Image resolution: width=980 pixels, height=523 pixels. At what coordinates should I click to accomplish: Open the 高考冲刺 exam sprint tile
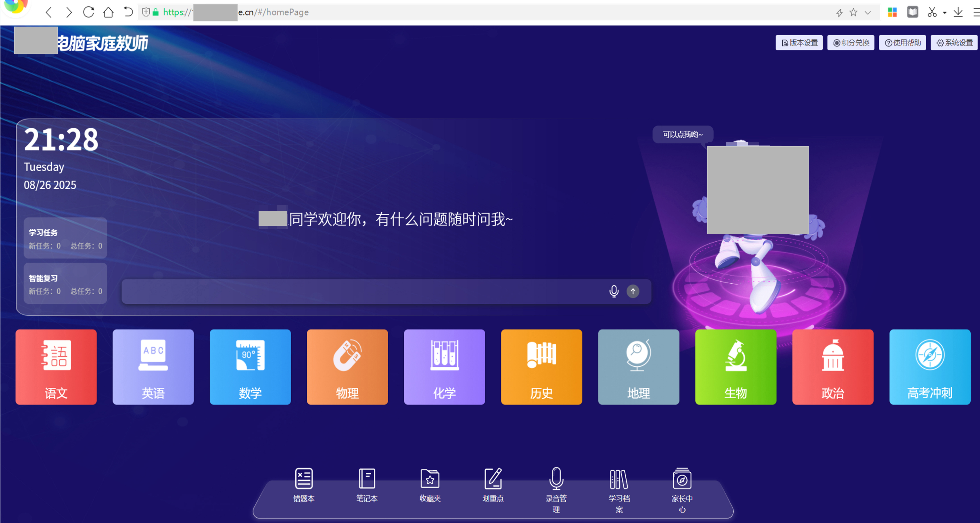click(x=929, y=367)
